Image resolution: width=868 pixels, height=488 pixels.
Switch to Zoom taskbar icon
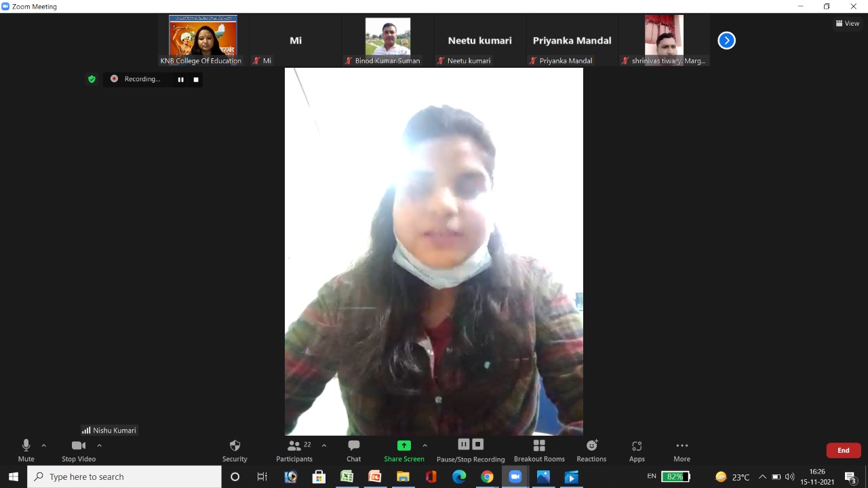[x=515, y=477]
